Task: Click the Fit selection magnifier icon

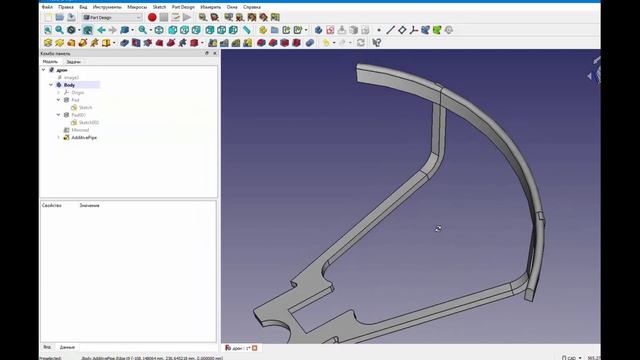Action: point(60,30)
